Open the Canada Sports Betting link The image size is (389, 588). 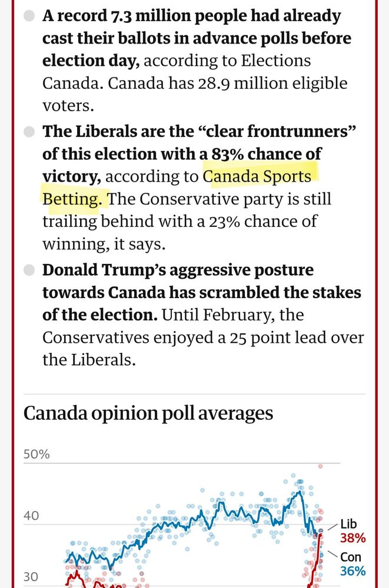click(x=257, y=176)
